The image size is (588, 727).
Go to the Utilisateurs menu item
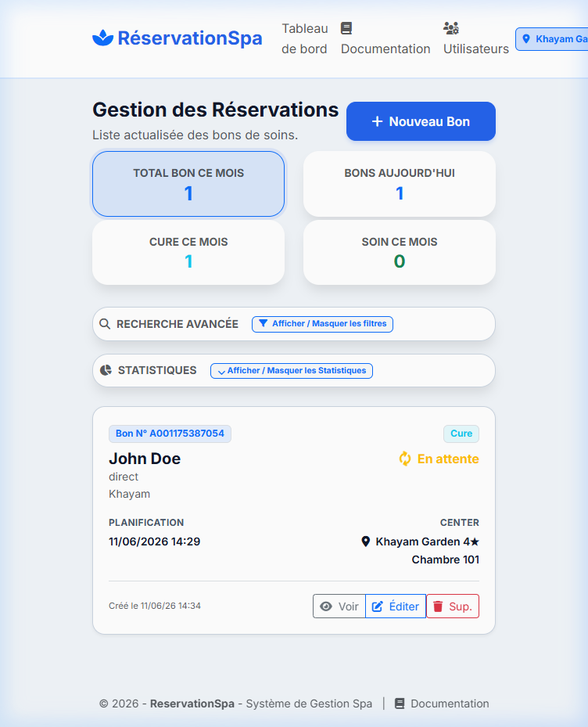click(476, 38)
